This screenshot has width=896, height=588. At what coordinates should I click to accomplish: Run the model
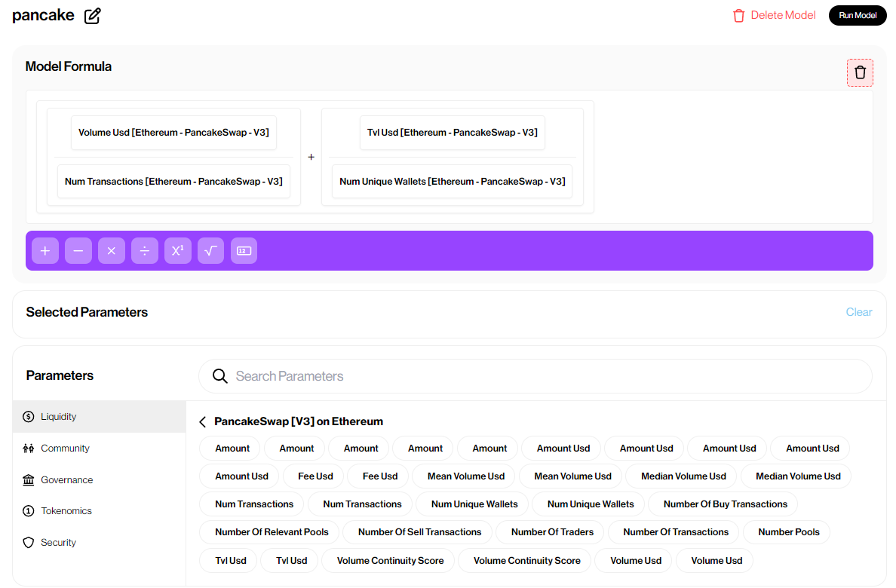pos(857,15)
